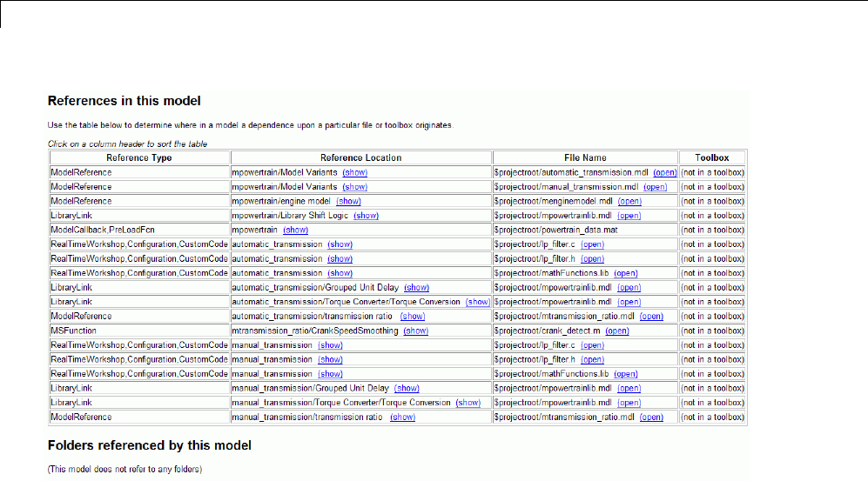Show manual_transmission/transmission ratio location
The image size is (868, 481).
402,417
